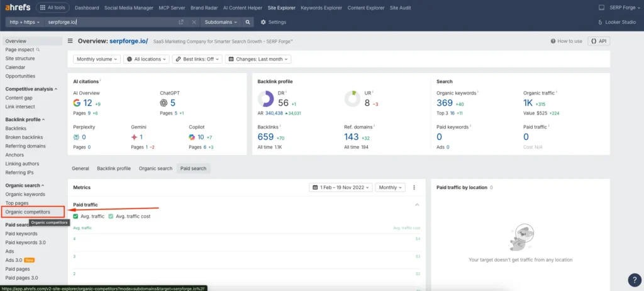The image size is (644, 291).
Task: Toggle the Avg. traffic cost checkbox
Action: pyautogui.click(x=111, y=217)
